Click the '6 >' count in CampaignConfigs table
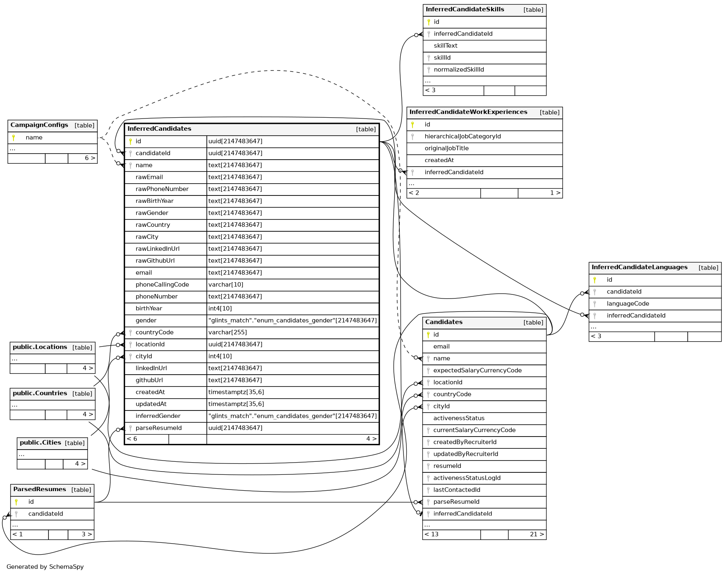This screenshot has width=728, height=575. pos(90,158)
